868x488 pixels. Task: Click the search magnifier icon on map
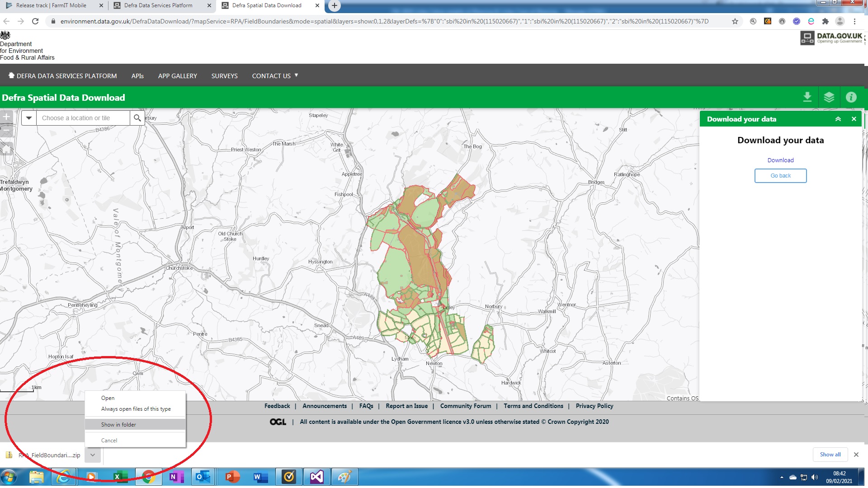click(x=138, y=118)
